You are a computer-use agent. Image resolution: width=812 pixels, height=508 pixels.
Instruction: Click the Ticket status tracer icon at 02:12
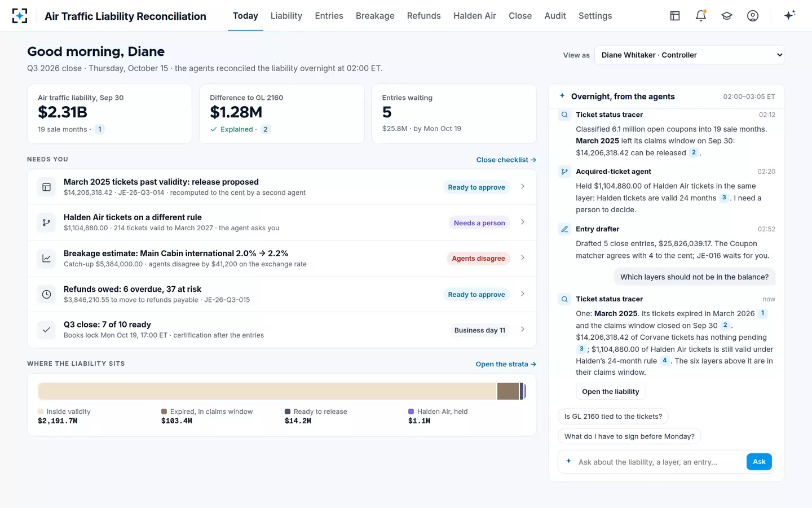click(x=564, y=115)
